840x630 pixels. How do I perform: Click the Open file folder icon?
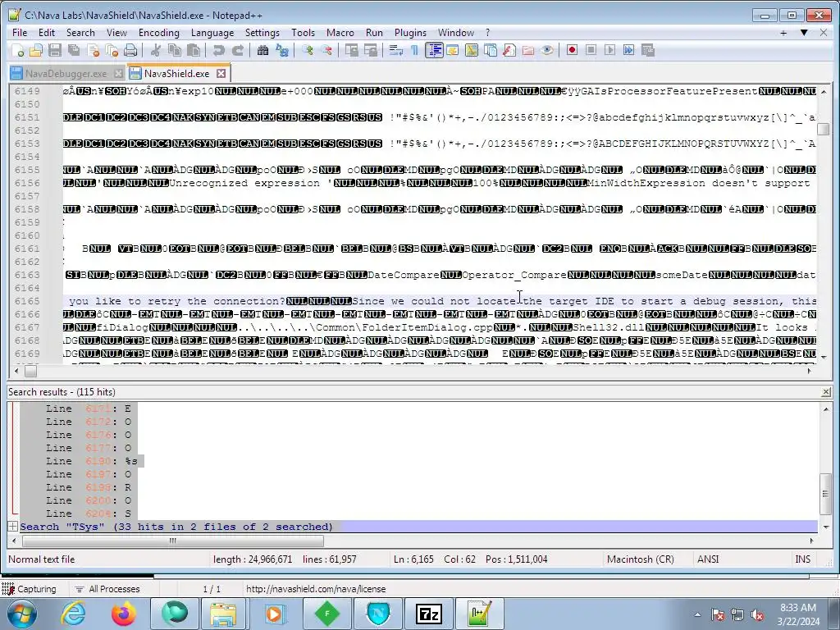36,50
